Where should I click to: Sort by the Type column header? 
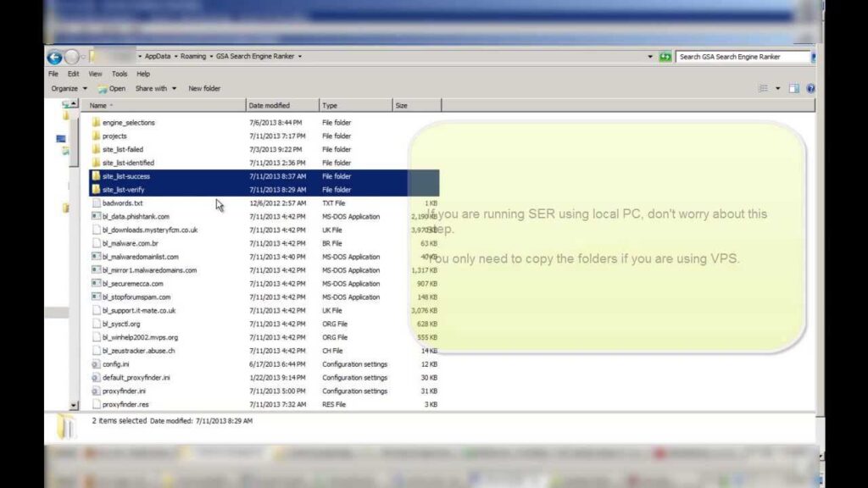(x=355, y=105)
